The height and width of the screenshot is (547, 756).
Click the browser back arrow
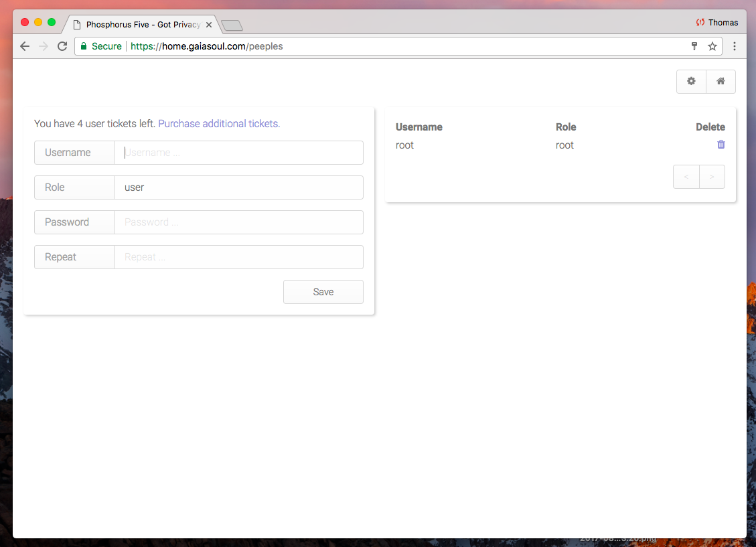(x=25, y=46)
